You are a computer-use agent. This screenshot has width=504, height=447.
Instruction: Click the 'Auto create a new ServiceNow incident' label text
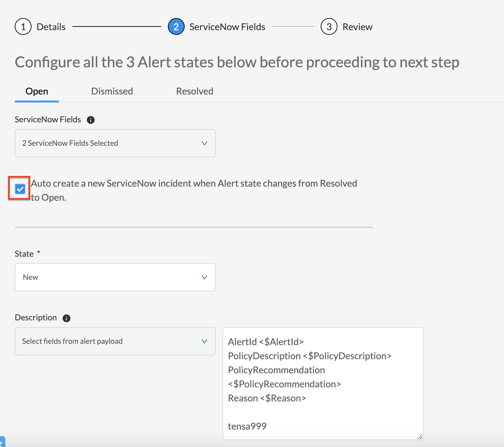click(194, 184)
